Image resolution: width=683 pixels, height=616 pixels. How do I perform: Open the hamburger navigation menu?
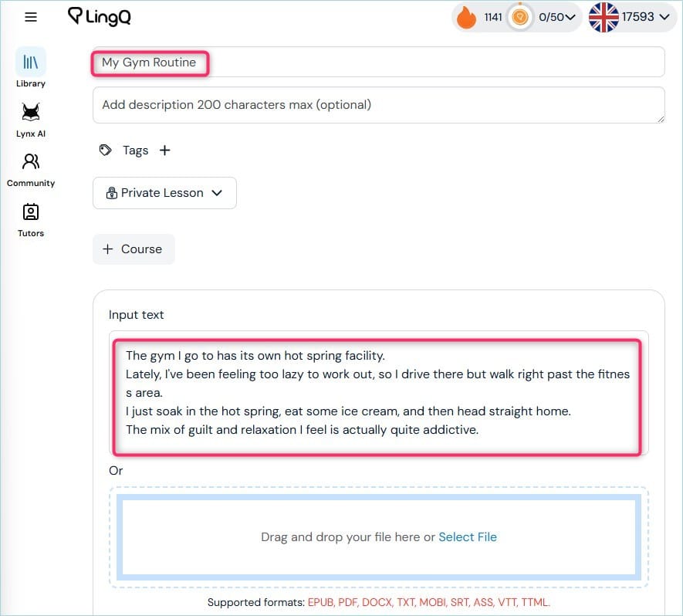point(31,17)
